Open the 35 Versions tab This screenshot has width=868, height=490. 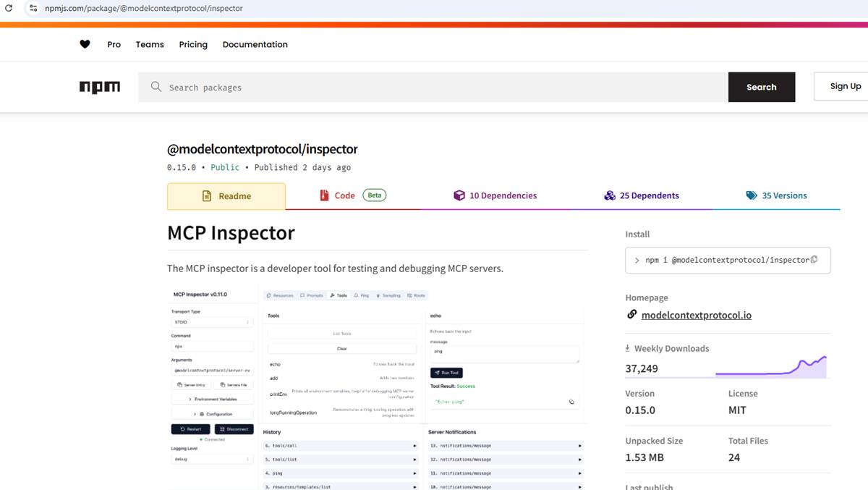776,195
